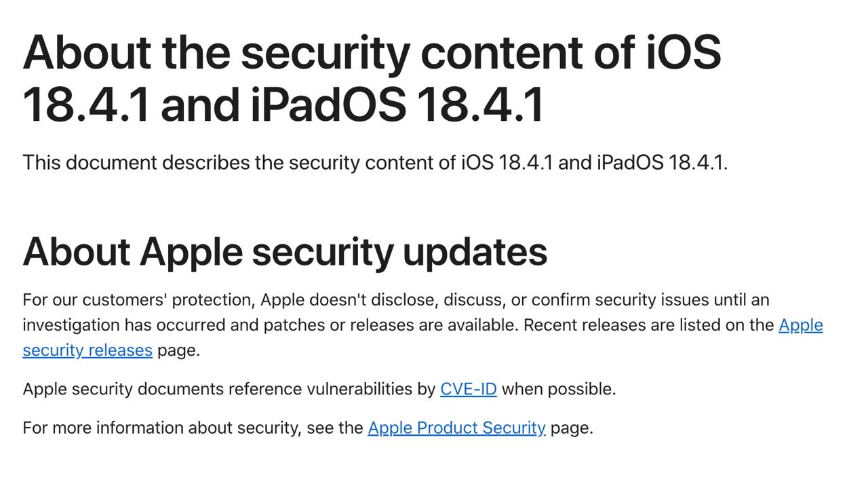Screen dimensions: 868x484
Task: Click the text "For our customers' protection"
Action: click(x=138, y=300)
